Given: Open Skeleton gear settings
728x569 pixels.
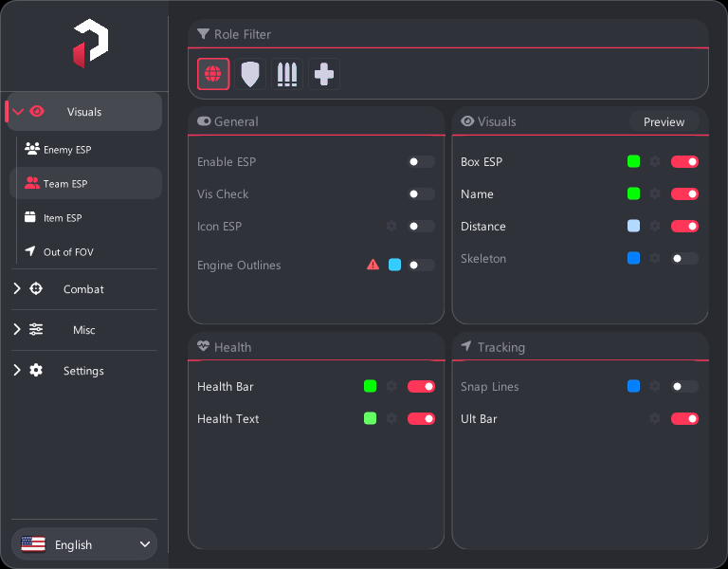Looking at the screenshot, I should [x=655, y=258].
